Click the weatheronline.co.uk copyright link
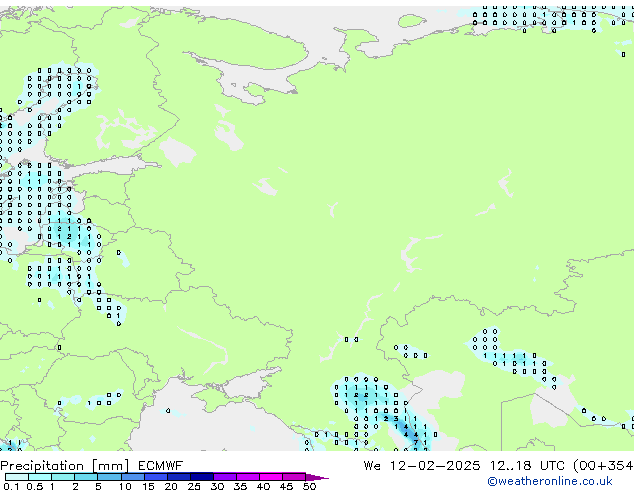634x490 pixels. coord(550,481)
